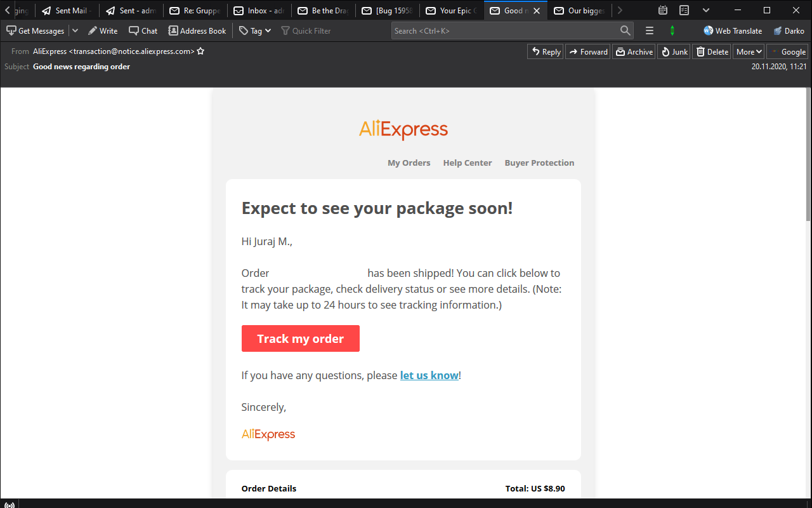
Task: Expand the Get Messages dropdown arrow
Action: pos(75,30)
